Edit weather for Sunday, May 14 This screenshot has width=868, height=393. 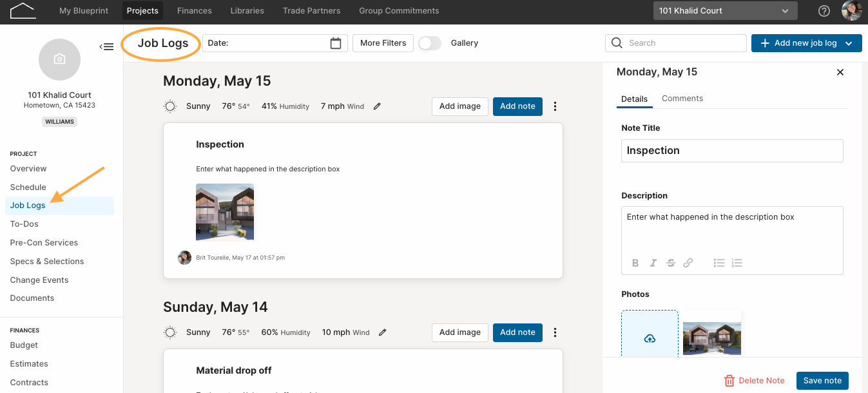coord(382,332)
